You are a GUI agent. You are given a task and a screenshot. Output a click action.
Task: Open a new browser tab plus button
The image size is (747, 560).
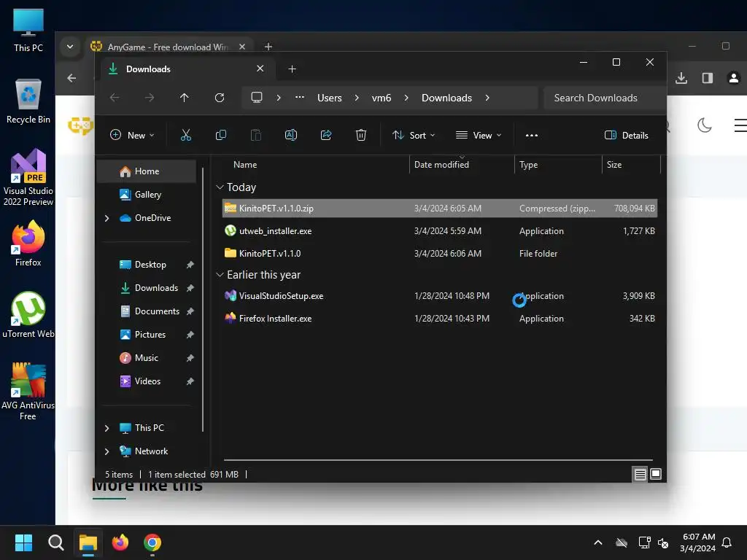coord(268,47)
